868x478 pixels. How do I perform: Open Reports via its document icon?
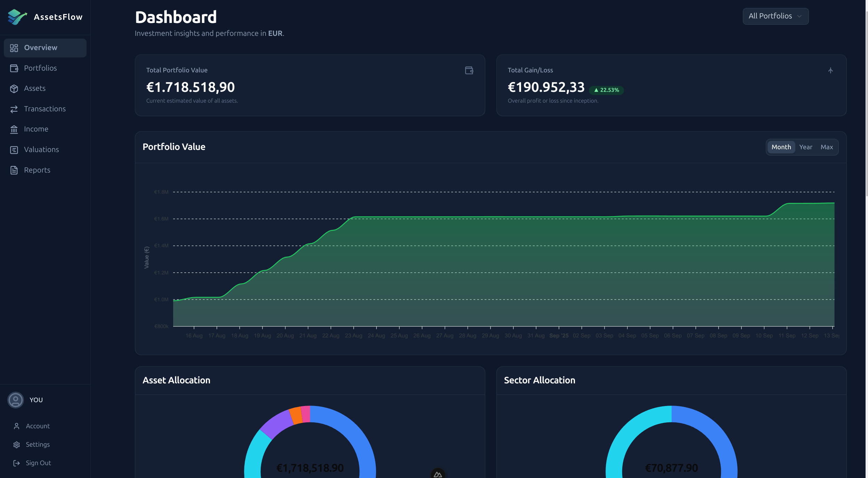[x=14, y=170]
